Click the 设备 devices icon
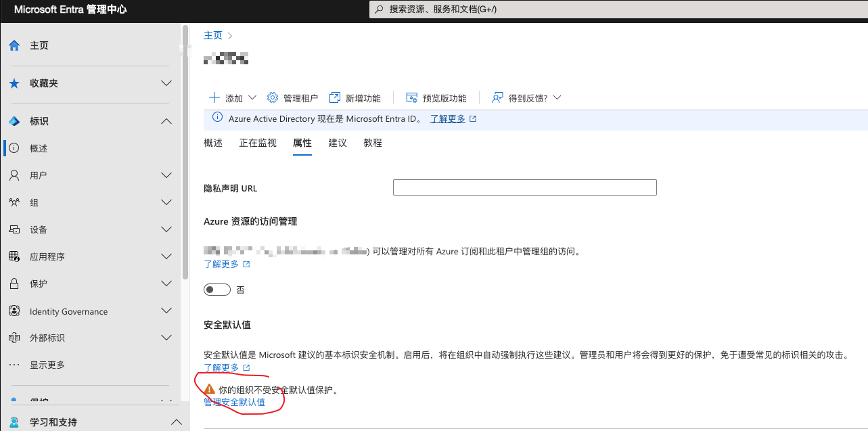The image size is (868, 431). tap(14, 229)
